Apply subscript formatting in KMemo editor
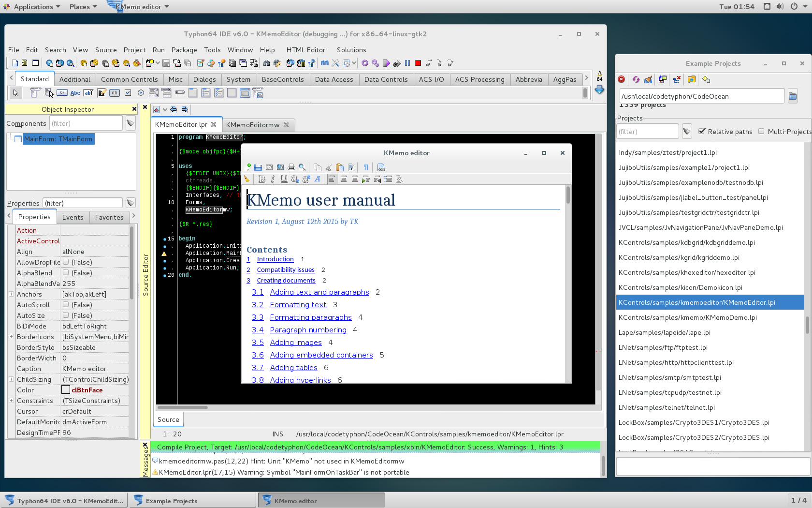 295,179
